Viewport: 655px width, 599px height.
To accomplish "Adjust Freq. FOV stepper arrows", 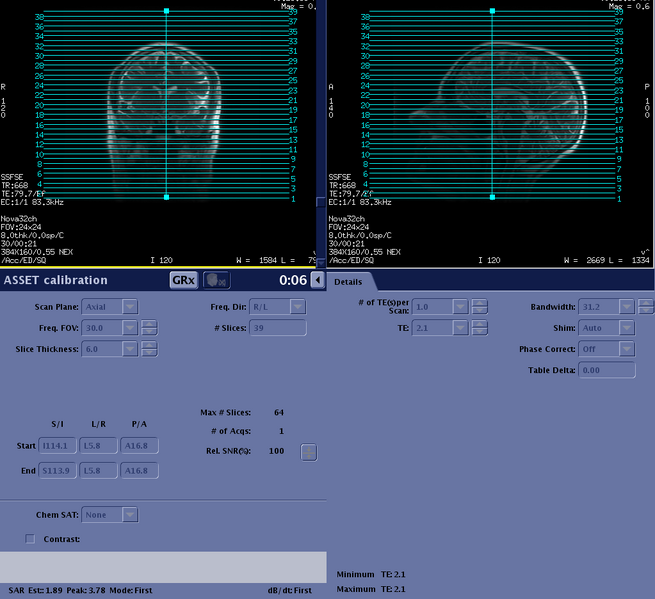I will tap(149, 328).
